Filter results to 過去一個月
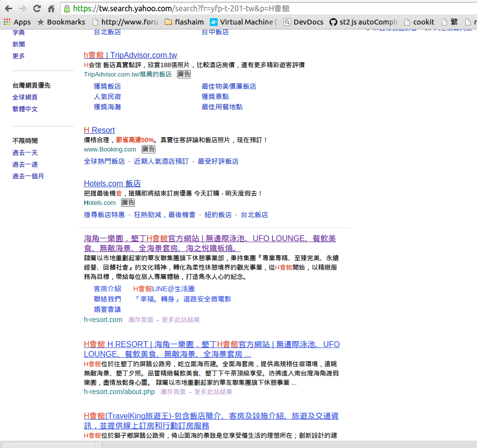The height and width of the screenshot is (448, 477). 28,176
